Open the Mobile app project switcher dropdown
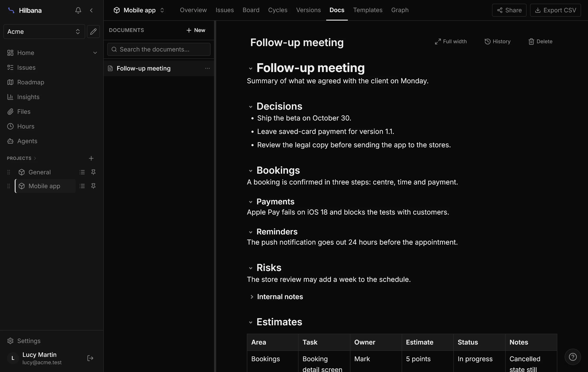 tap(139, 10)
